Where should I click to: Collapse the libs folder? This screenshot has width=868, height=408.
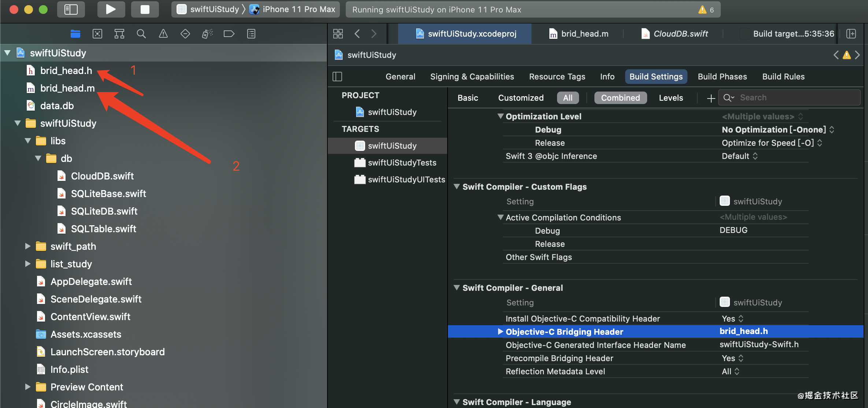pyautogui.click(x=28, y=141)
